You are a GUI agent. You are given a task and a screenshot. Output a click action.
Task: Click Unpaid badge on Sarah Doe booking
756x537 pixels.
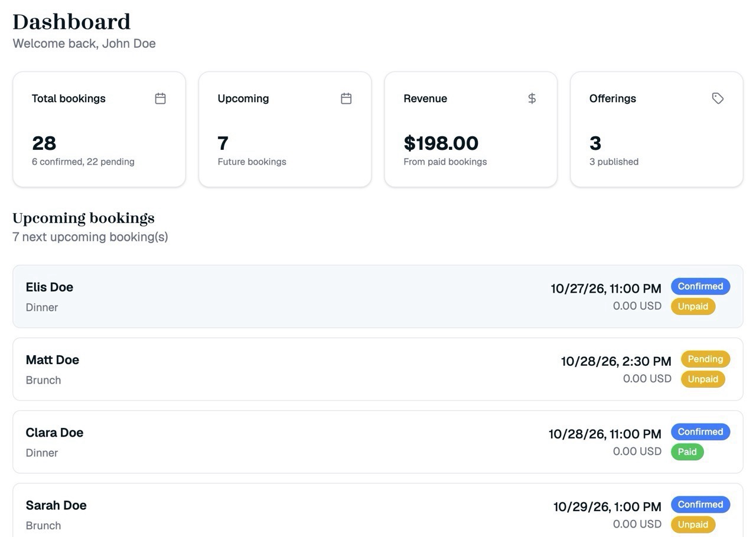coord(693,524)
